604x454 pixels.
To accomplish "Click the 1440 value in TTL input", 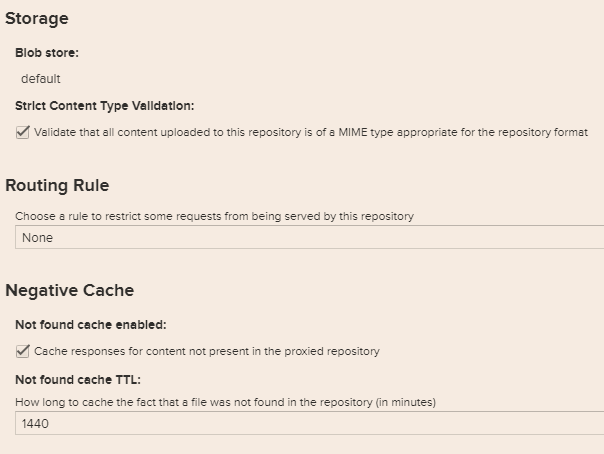I will [x=36, y=424].
